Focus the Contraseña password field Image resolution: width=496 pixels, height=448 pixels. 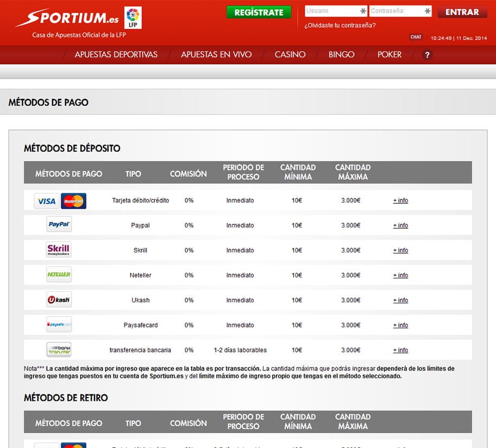click(x=401, y=11)
